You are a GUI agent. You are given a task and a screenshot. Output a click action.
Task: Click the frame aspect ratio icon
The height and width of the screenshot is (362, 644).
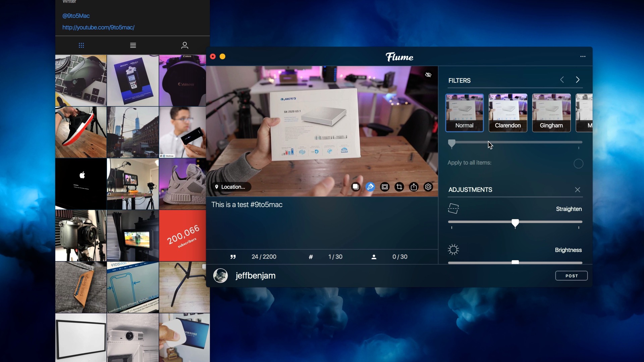385,187
